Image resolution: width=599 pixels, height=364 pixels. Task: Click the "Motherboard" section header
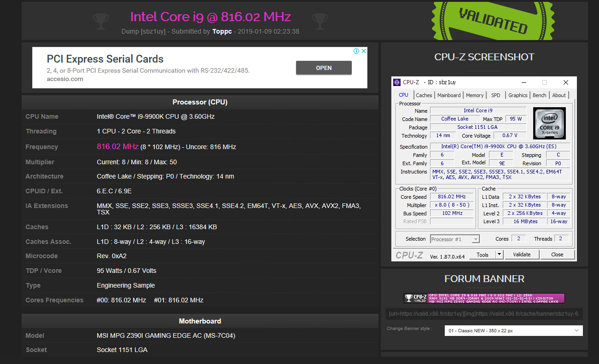pos(200,321)
